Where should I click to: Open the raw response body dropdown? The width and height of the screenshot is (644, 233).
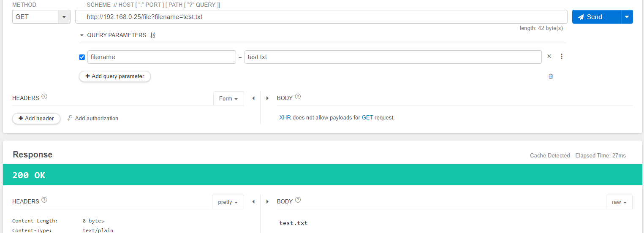coord(619,202)
